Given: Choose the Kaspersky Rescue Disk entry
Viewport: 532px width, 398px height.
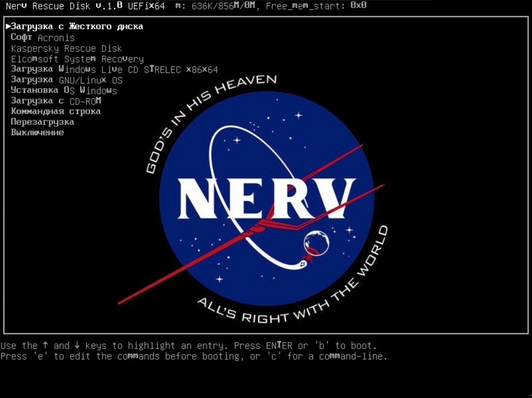Looking at the screenshot, I should point(66,48).
